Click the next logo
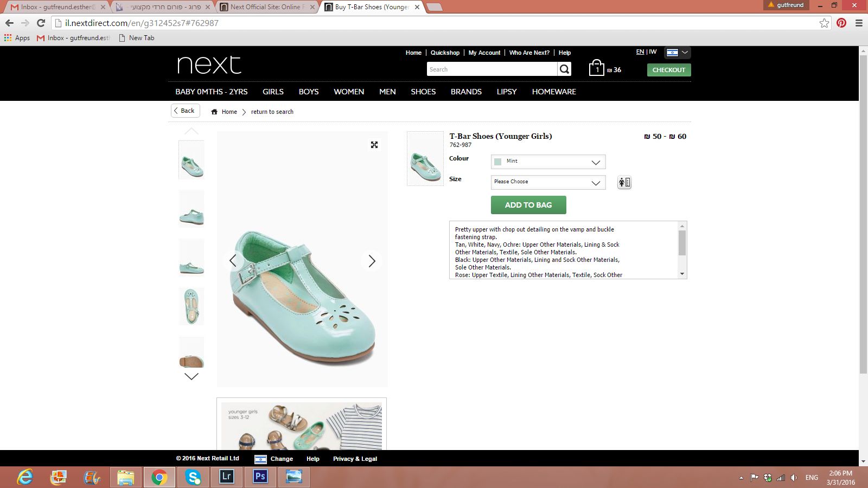 tap(209, 65)
